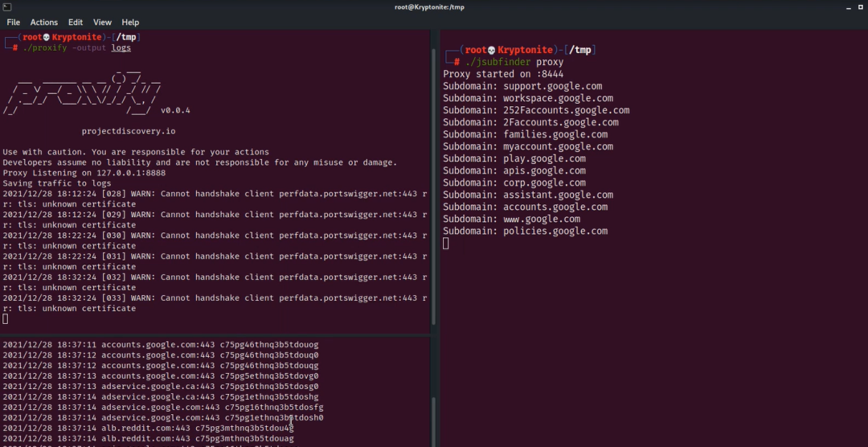Click alb.reddit.com entry ending tdouag
Screen dimensions: 868x447
click(148, 439)
